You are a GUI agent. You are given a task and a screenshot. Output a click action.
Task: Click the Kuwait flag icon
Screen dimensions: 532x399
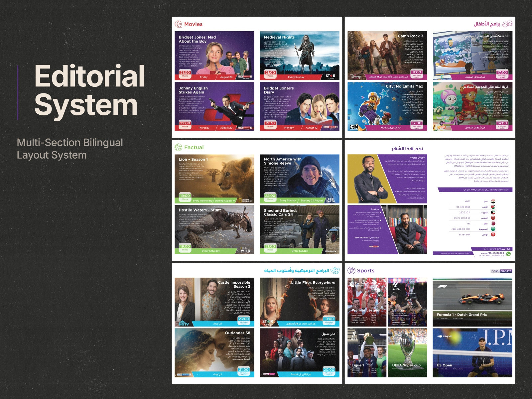pyautogui.click(x=493, y=212)
